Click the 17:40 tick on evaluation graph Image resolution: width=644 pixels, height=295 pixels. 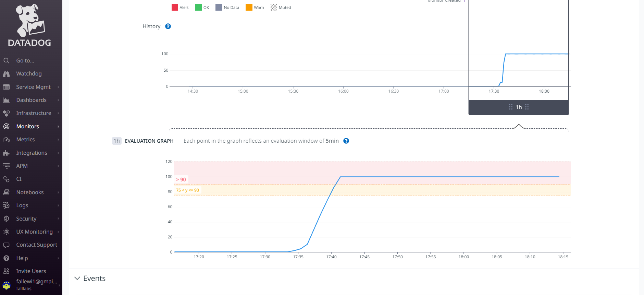point(331,257)
